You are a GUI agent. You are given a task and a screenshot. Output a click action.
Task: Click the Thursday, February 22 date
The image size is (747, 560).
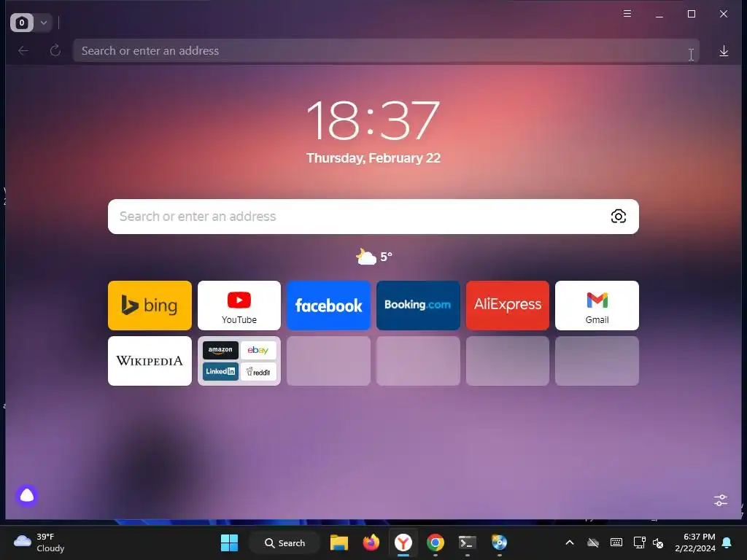coord(373,158)
